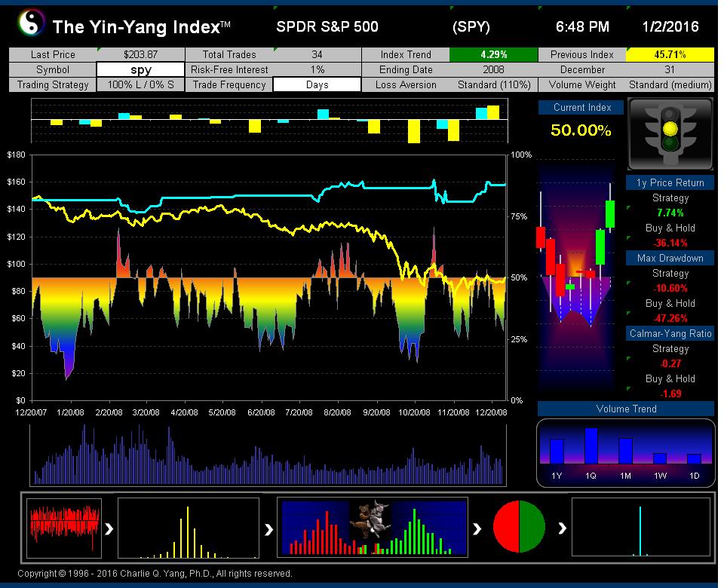Open the cyan spike chart thumbnail
This screenshot has width=724, height=588.
click(x=641, y=527)
